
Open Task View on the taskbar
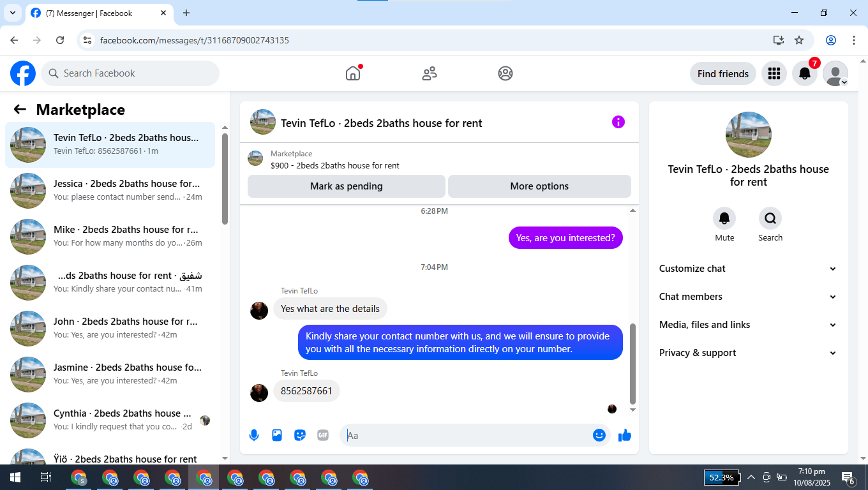pyautogui.click(x=45, y=477)
